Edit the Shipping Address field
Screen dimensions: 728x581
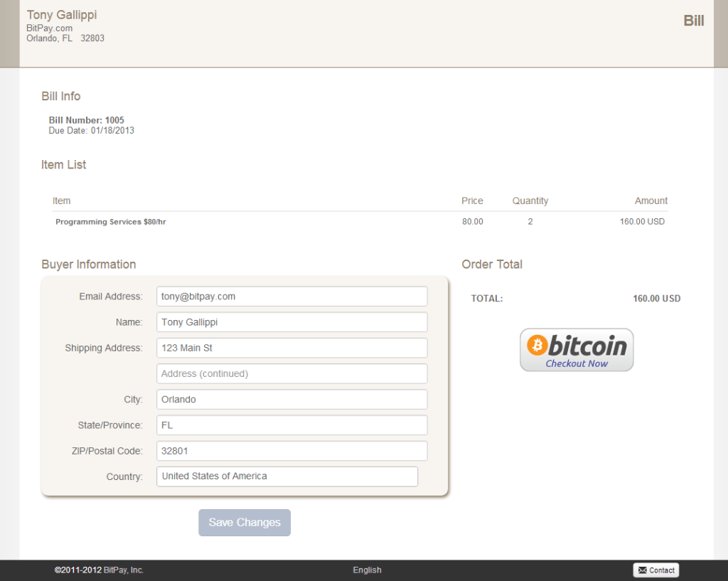click(292, 348)
